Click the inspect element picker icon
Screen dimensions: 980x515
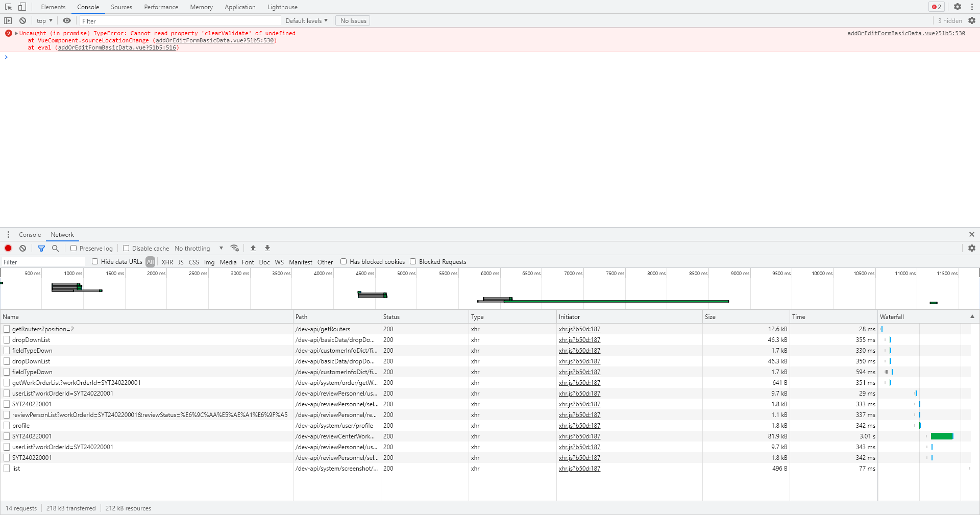8,7
